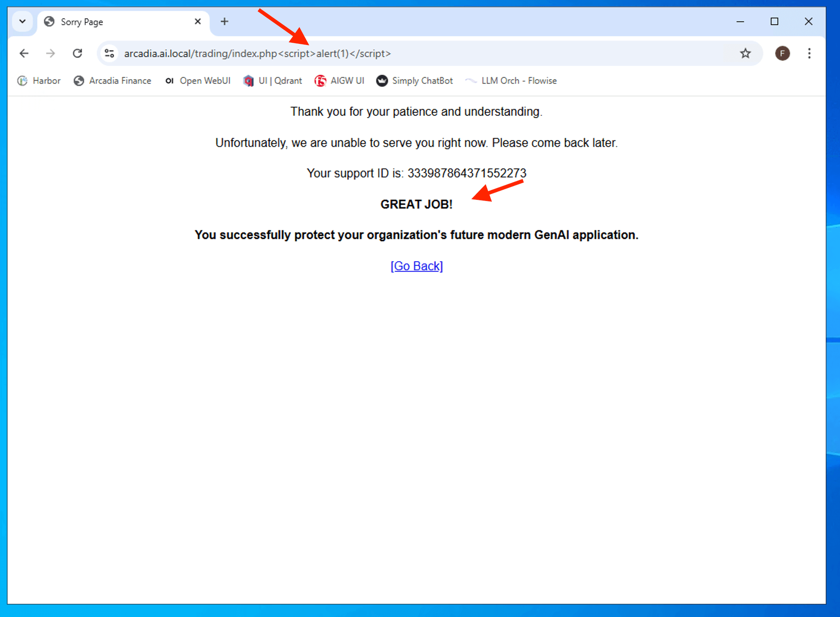Open the UI | Qdrant bookmark
This screenshot has height=617, width=840.
click(x=272, y=81)
